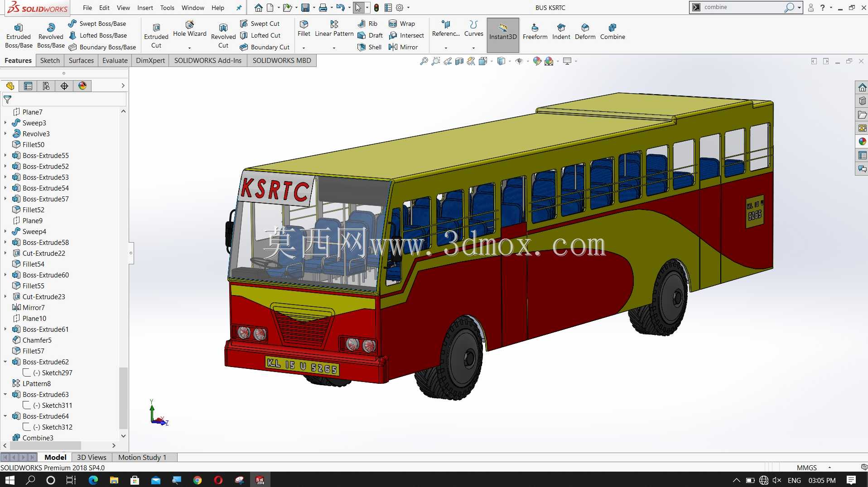Open the Curves tool
868x487 pixels.
click(474, 29)
